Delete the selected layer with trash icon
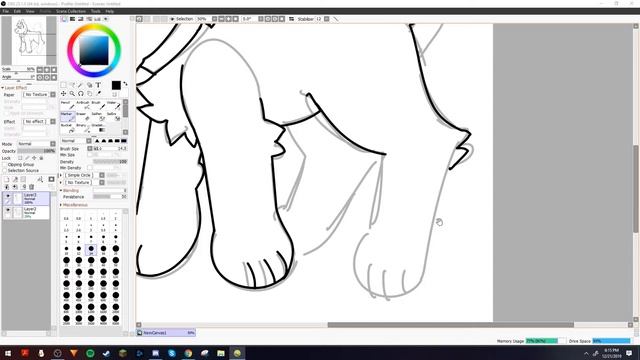Screen dimensions: 640x360 31,187
